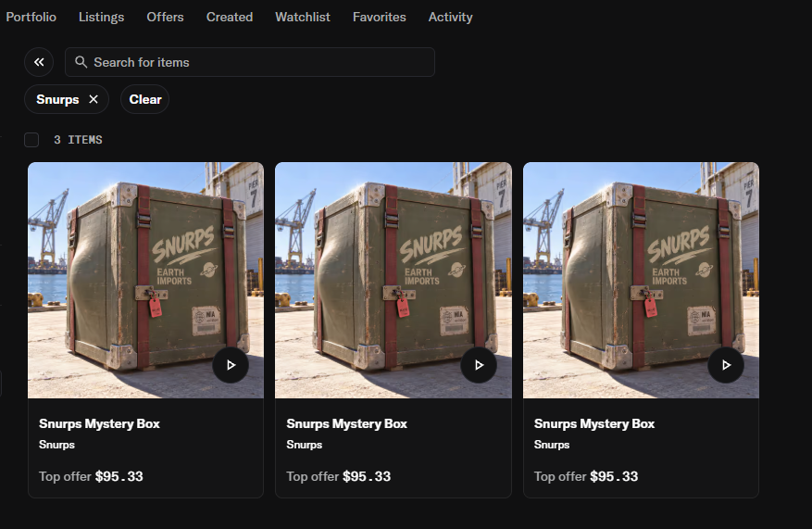
Task: Focus the Search for items field
Action: coord(250,62)
